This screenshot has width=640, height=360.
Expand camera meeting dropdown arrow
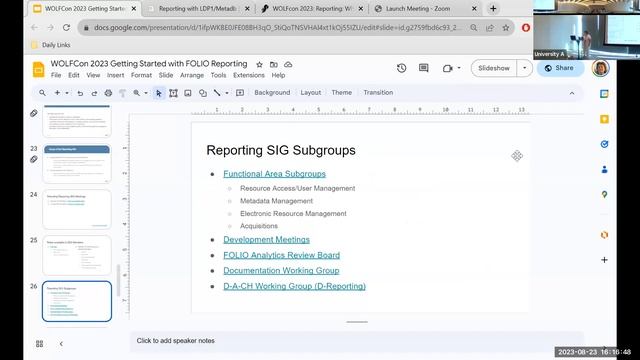pos(459,68)
